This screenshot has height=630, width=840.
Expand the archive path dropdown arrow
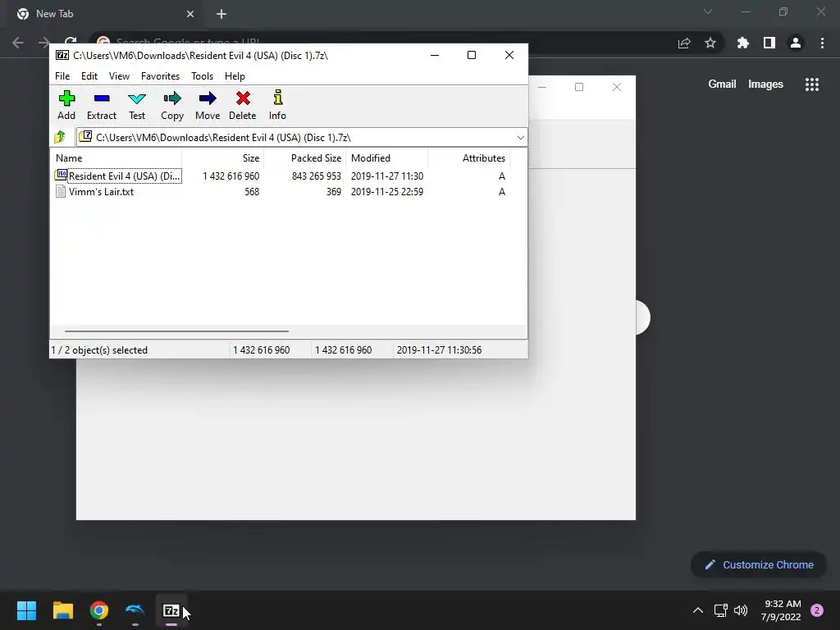(x=520, y=138)
